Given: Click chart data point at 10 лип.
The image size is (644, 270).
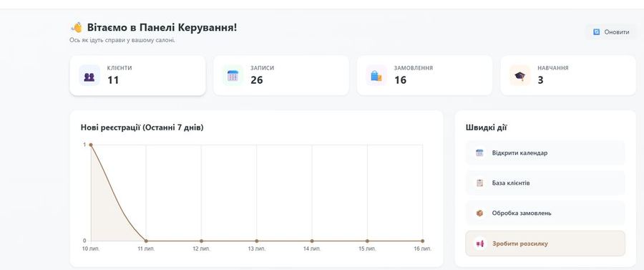Looking at the screenshot, I should coord(91,145).
